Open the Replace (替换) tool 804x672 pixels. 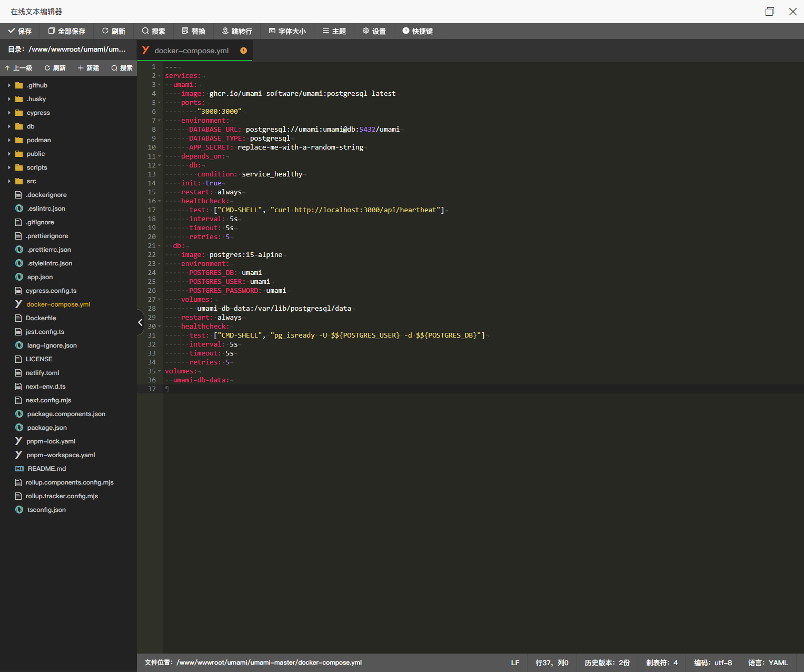coord(193,31)
